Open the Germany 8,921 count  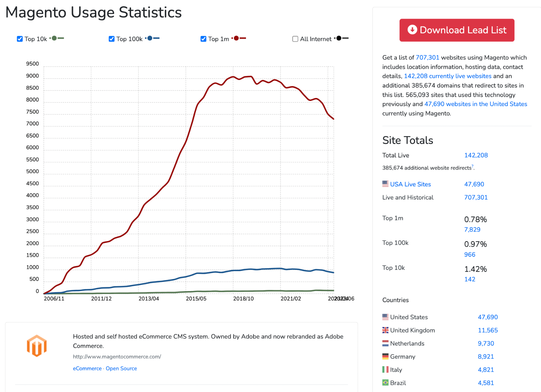pos(486,357)
